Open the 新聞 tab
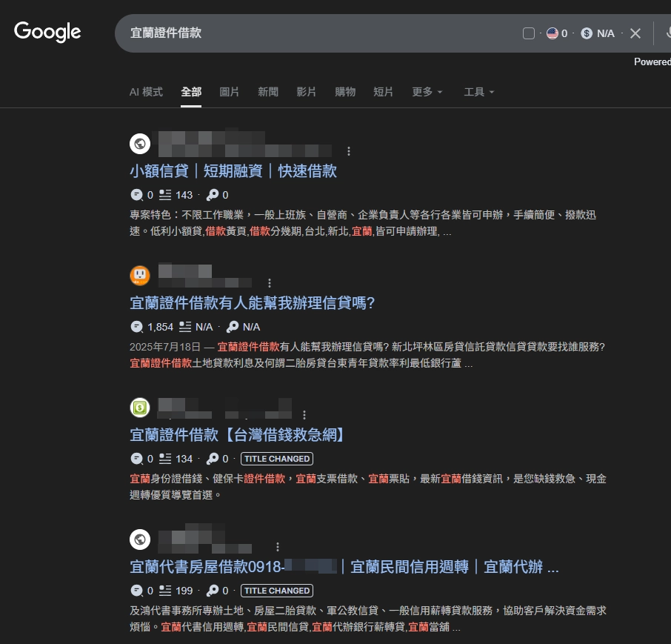The image size is (671, 644). coord(268,92)
